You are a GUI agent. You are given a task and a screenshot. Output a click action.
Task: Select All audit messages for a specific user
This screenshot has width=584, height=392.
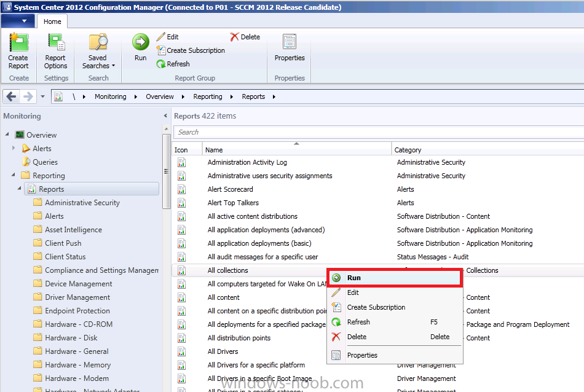(262, 257)
